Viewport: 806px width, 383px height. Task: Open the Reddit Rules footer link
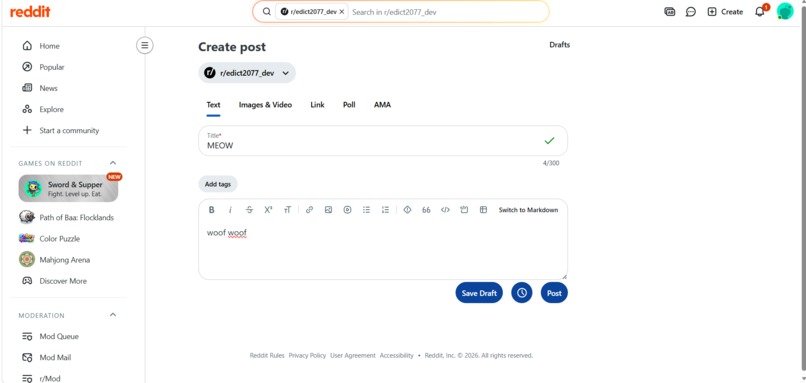coord(267,356)
